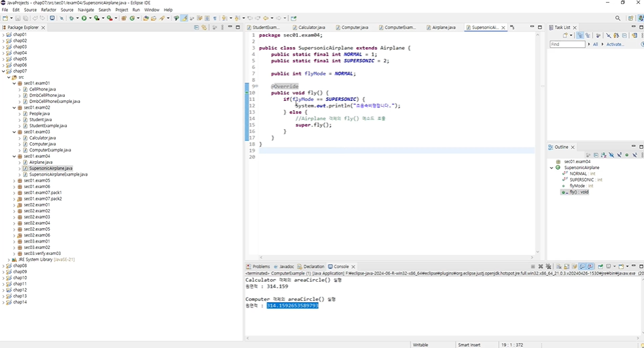The image size is (644, 348).
Task: Click the Find field in Task List
Action: click(x=567, y=44)
